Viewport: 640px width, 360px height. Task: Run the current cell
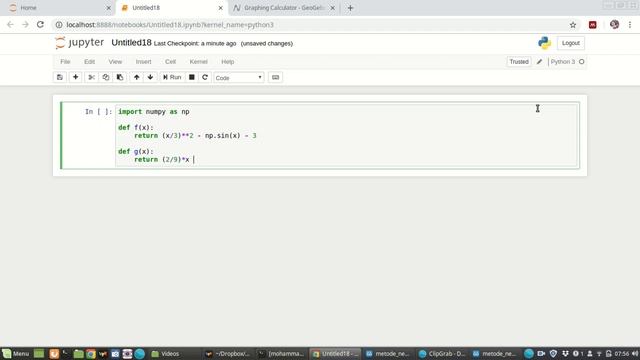pyautogui.click(x=172, y=77)
